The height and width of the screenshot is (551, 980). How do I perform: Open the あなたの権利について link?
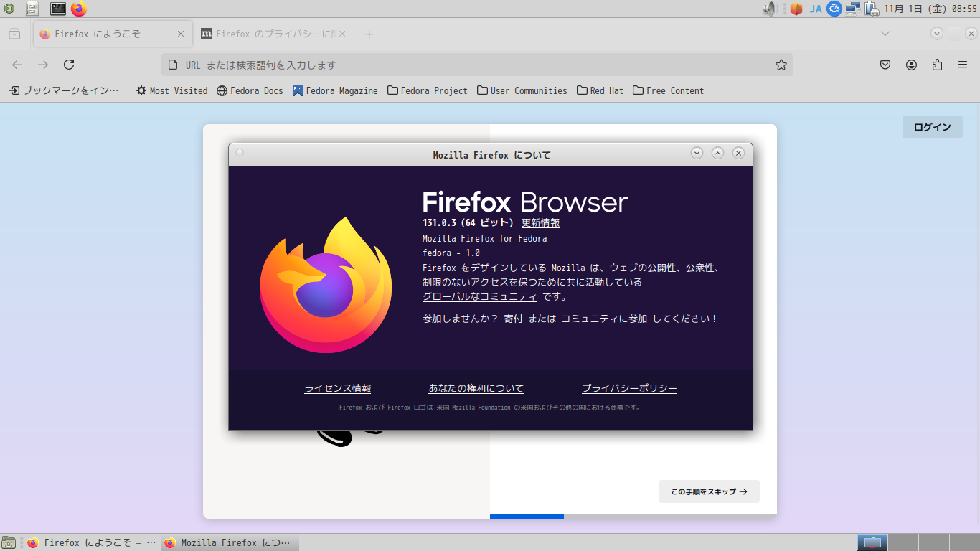click(x=476, y=388)
